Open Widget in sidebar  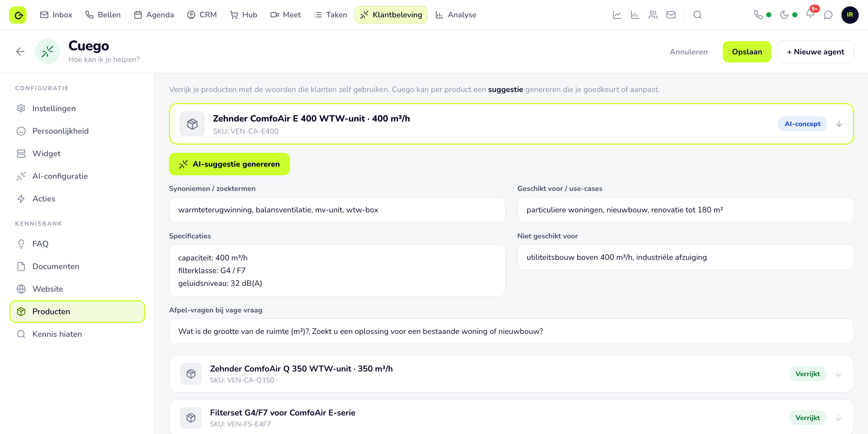[x=77, y=154]
